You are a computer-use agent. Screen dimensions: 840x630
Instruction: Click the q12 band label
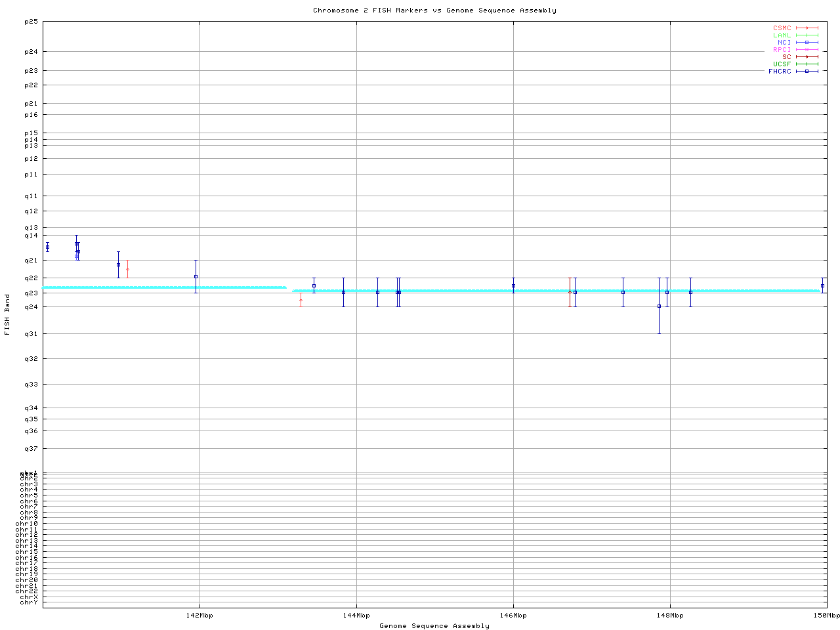tap(31, 211)
